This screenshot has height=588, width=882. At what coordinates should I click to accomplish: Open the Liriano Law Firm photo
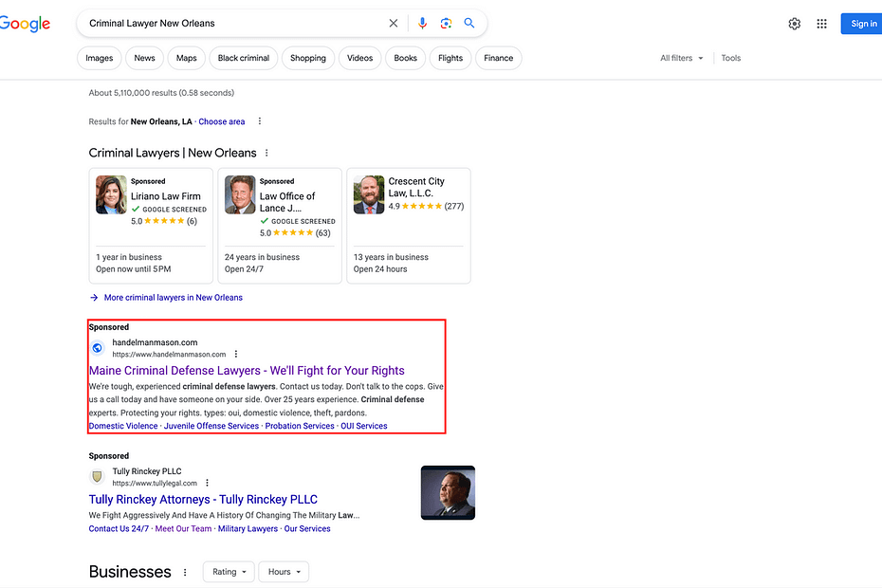click(111, 194)
